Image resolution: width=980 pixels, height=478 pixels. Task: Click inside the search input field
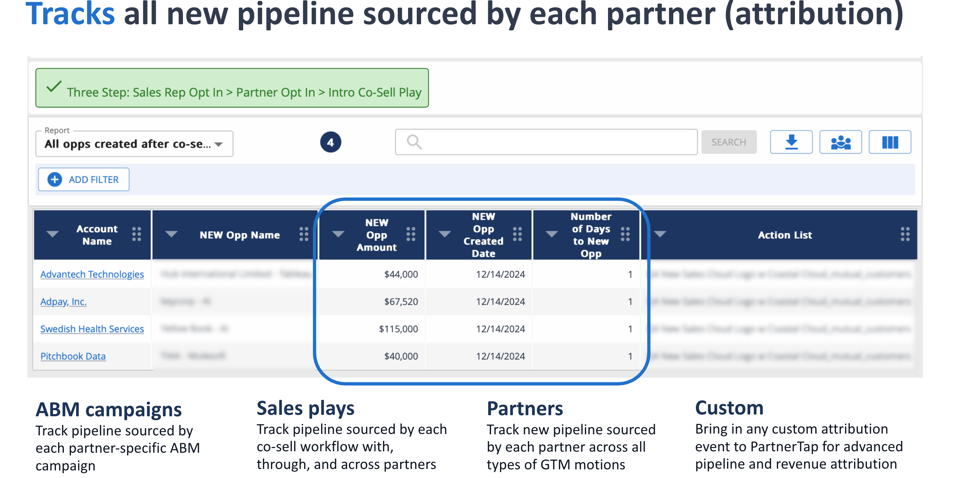(x=555, y=142)
